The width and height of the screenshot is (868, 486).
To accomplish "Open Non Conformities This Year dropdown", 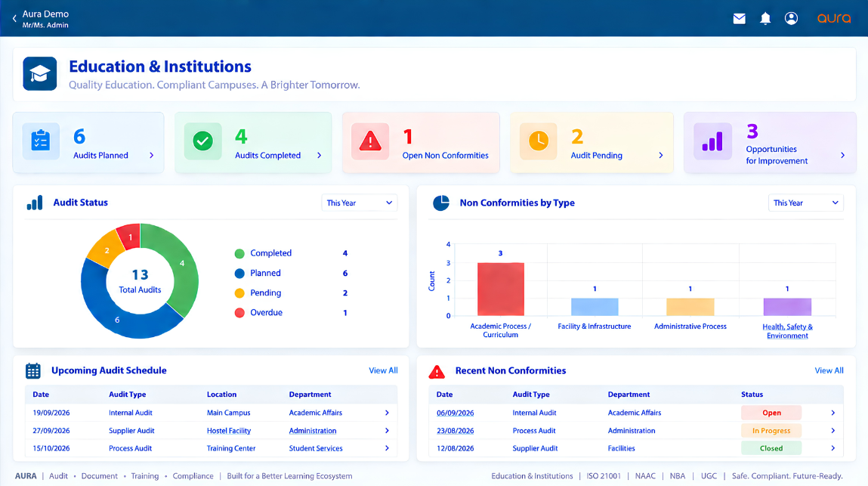I will 806,203.
